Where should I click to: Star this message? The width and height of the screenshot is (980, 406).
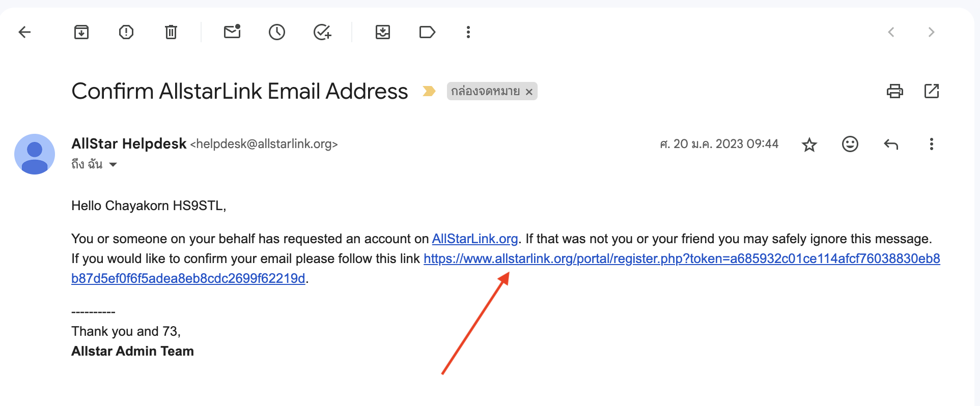point(809,144)
